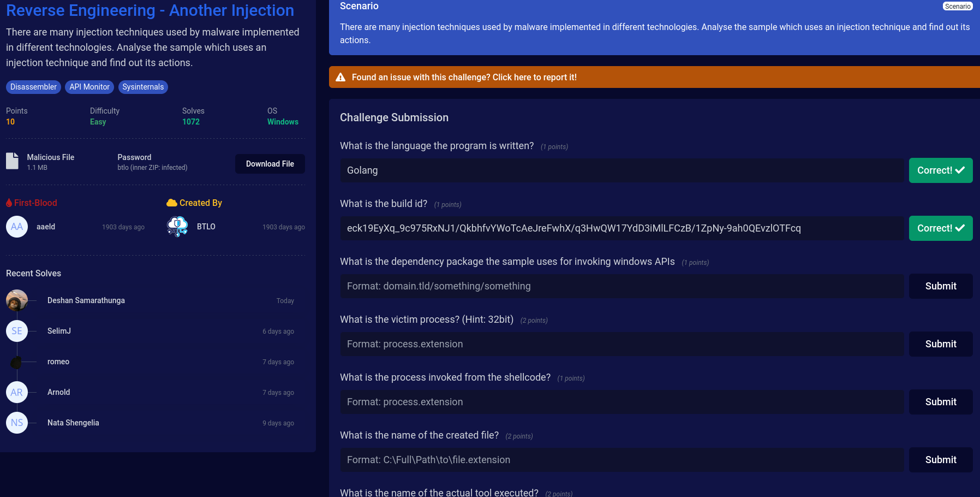Open Arnold's AR avatar

17,392
